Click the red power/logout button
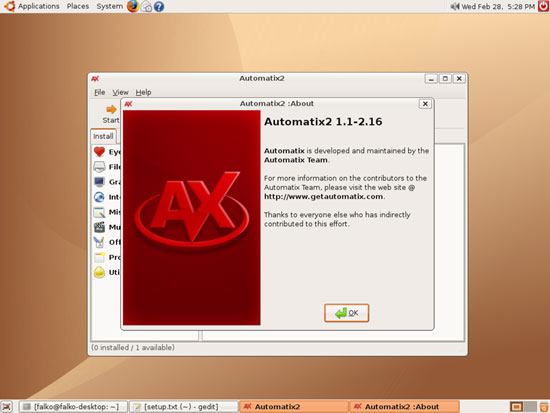Image resolution: width=550 pixels, height=413 pixels. pyautogui.click(x=543, y=6)
